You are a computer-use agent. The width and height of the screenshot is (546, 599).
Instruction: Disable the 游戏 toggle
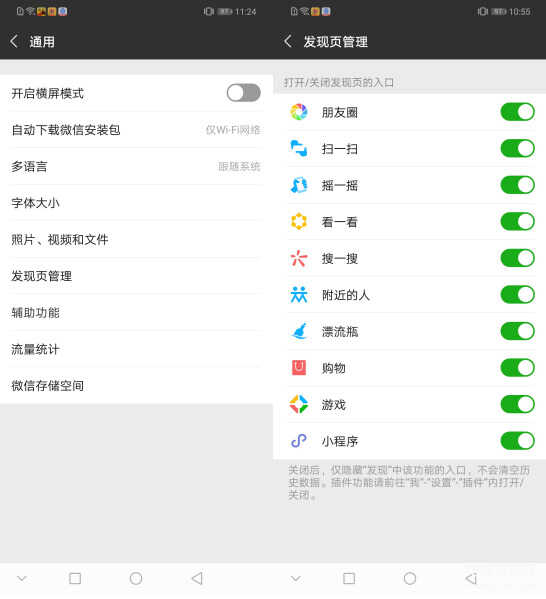click(517, 404)
